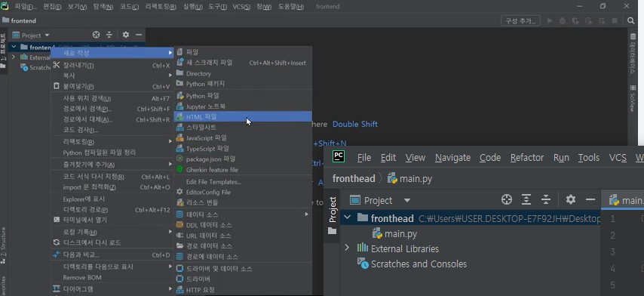The height and width of the screenshot is (296, 644).
Task: Collapse the frontend root folder
Action: point(14,47)
